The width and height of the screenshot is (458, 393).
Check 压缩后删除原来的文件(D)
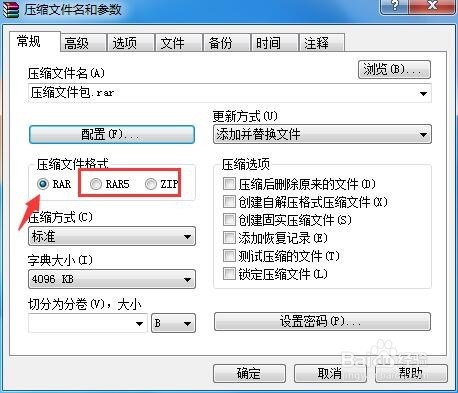click(x=229, y=183)
